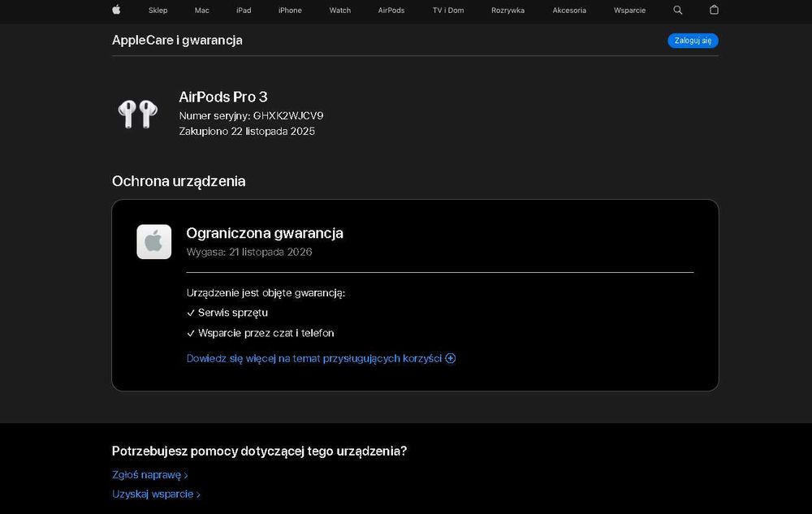Open the search magnifier icon
This screenshot has height=514, width=812.
(x=677, y=10)
